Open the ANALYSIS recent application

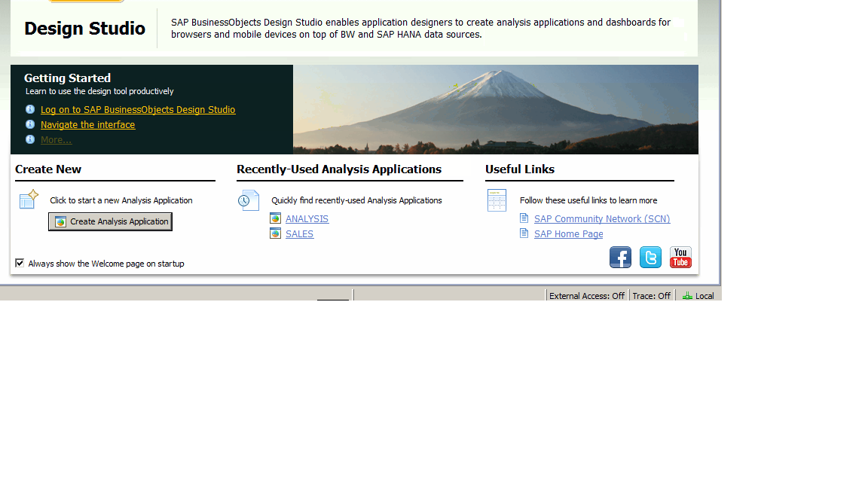[307, 218]
